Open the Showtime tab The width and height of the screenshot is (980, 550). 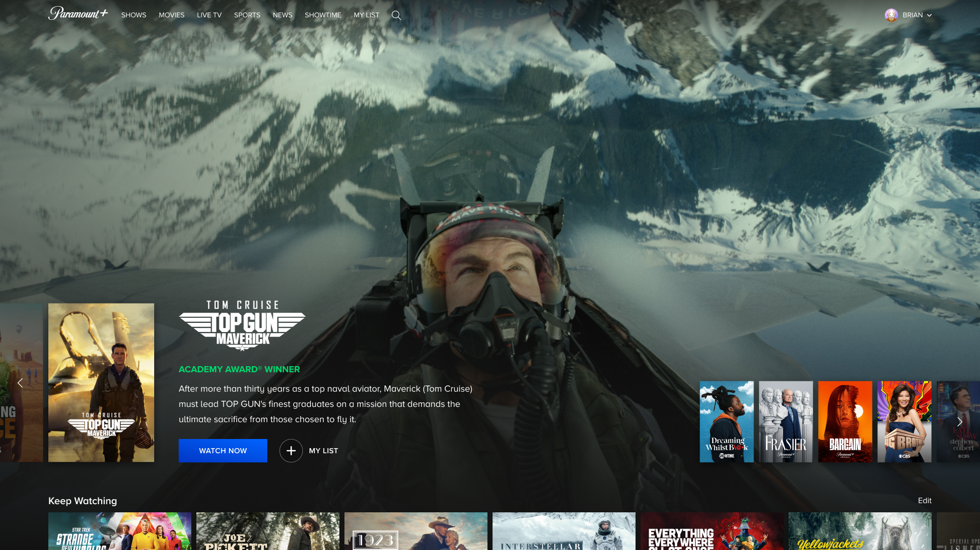click(323, 15)
